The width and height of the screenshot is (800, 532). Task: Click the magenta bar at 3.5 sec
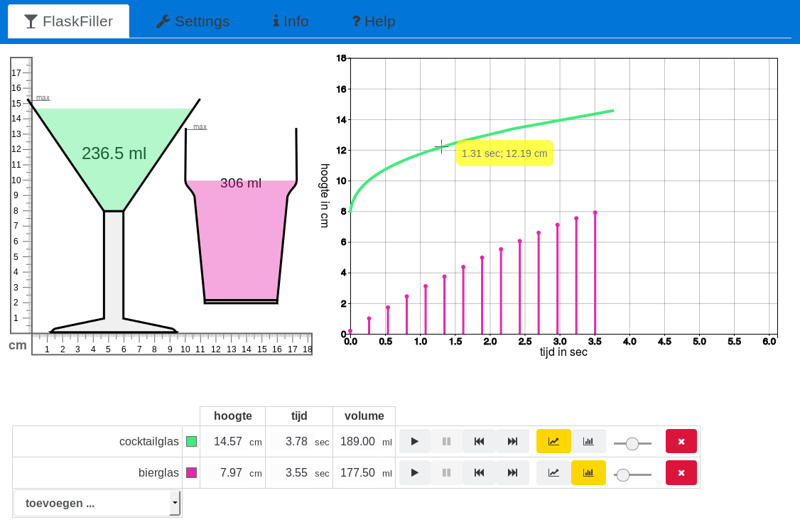pos(595,273)
